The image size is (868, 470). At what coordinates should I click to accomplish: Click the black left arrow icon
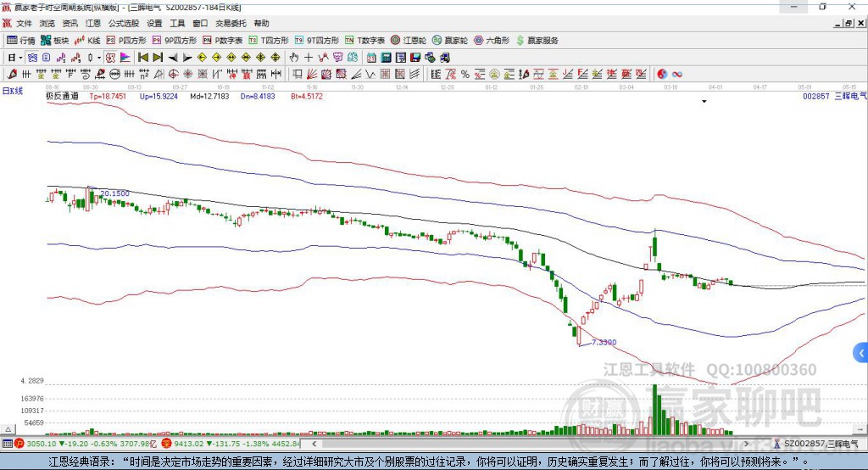tap(173, 58)
